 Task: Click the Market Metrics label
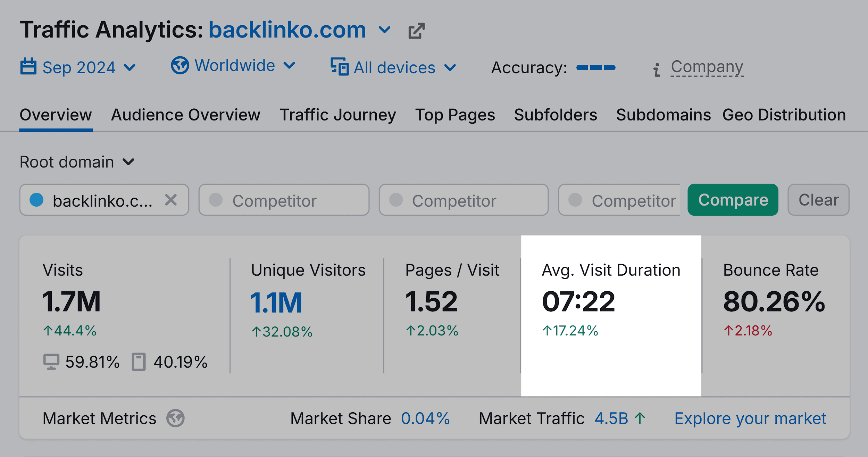coord(99,418)
